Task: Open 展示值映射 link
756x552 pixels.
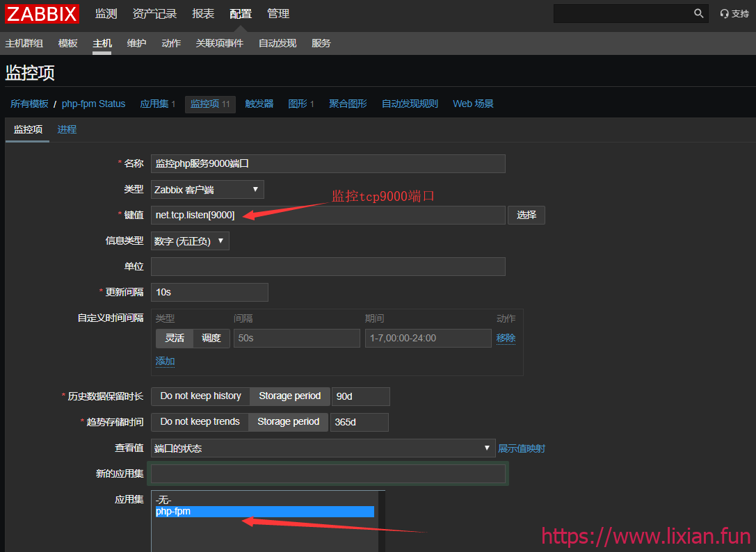Action: pyautogui.click(x=521, y=448)
